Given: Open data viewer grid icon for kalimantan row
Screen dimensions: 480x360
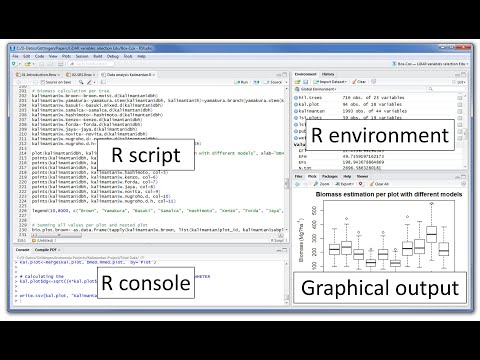Looking at the screenshot, I should coord(460,111).
